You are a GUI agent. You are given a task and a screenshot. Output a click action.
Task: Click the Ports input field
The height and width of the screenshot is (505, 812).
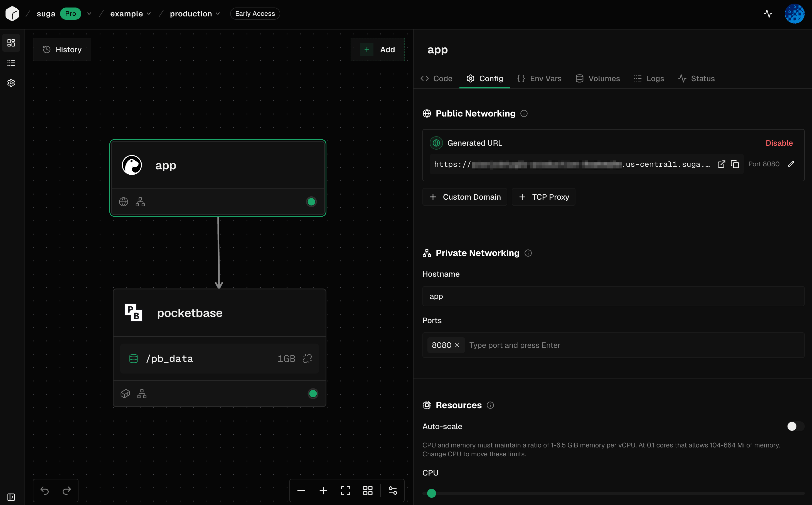pos(613,345)
